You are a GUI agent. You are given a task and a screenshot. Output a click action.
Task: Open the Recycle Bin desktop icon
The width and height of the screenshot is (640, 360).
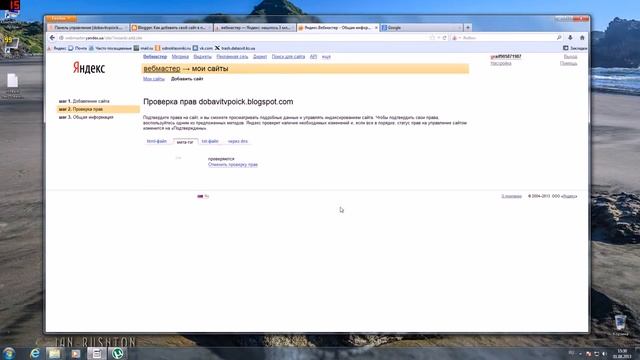620,325
